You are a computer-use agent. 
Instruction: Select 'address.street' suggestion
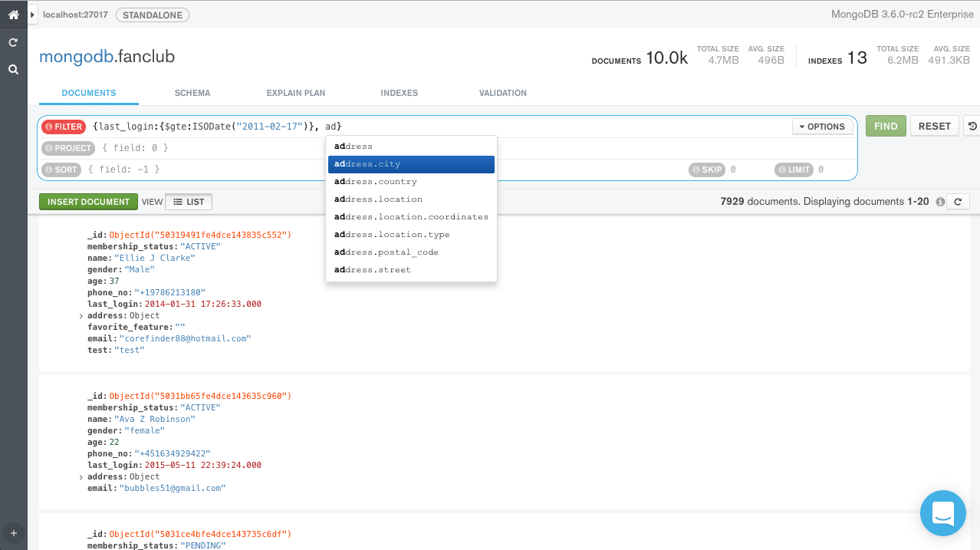coord(411,270)
